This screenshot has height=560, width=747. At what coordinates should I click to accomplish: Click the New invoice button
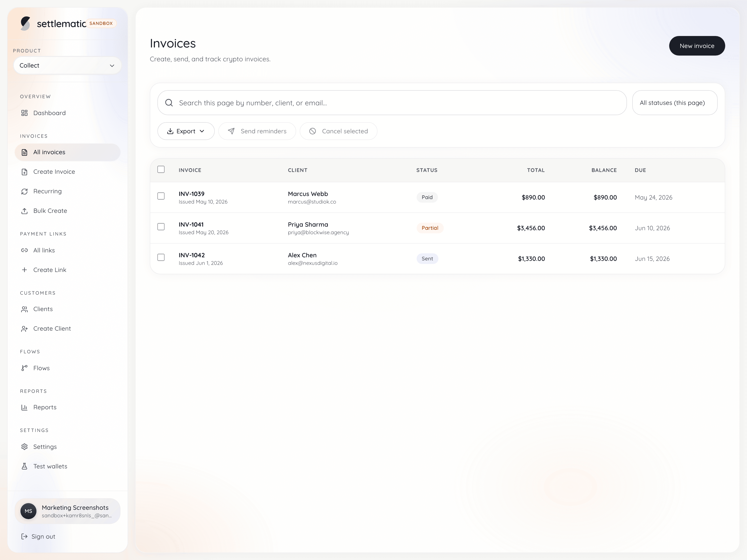(697, 46)
